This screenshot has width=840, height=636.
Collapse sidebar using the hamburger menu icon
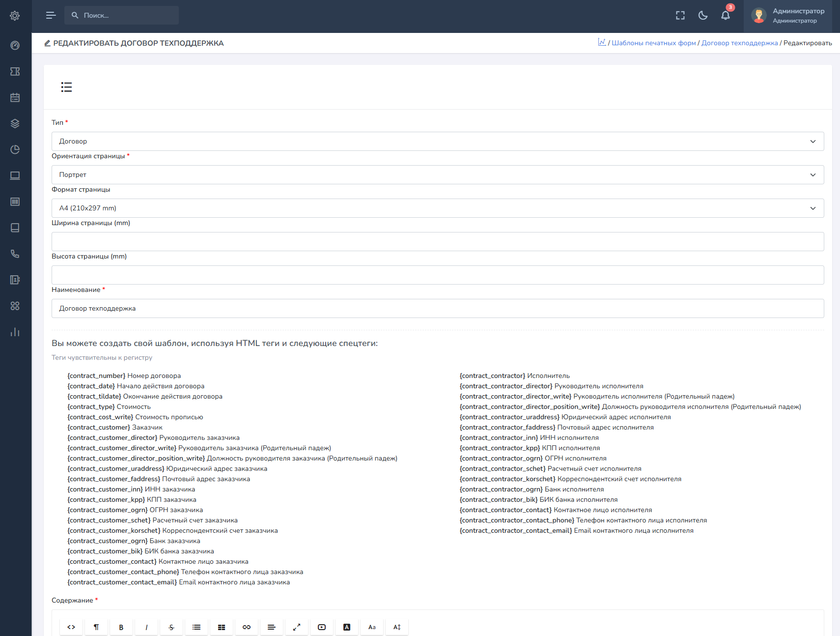click(x=51, y=16)
